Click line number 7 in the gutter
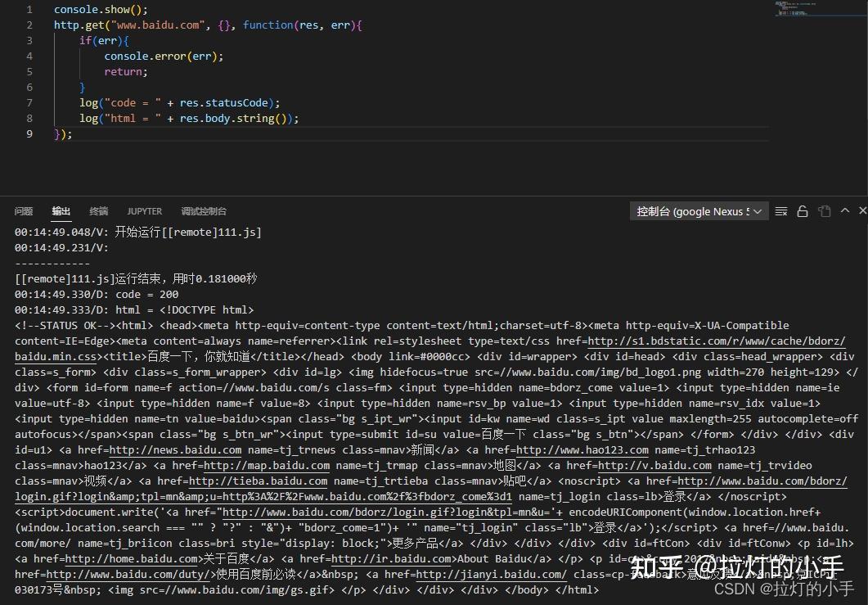The width and height of the screenshot is (868, 605). (29, 102)
